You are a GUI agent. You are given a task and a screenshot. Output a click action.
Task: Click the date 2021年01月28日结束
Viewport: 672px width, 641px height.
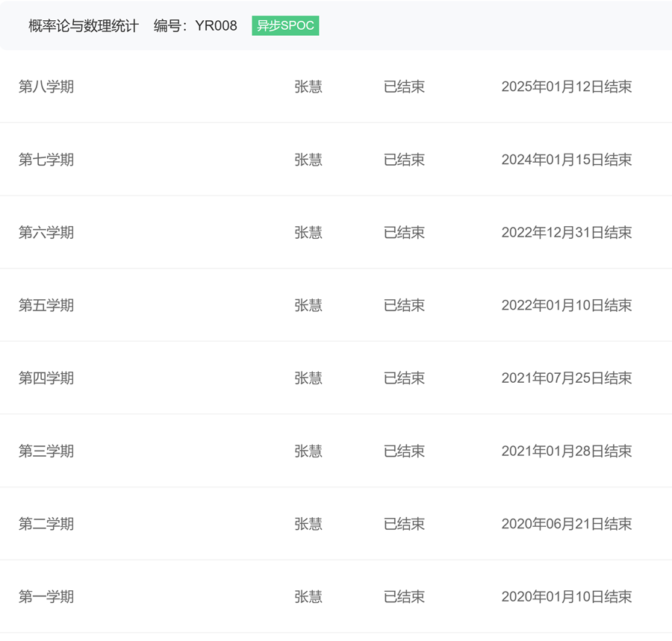tap(567, 451)
